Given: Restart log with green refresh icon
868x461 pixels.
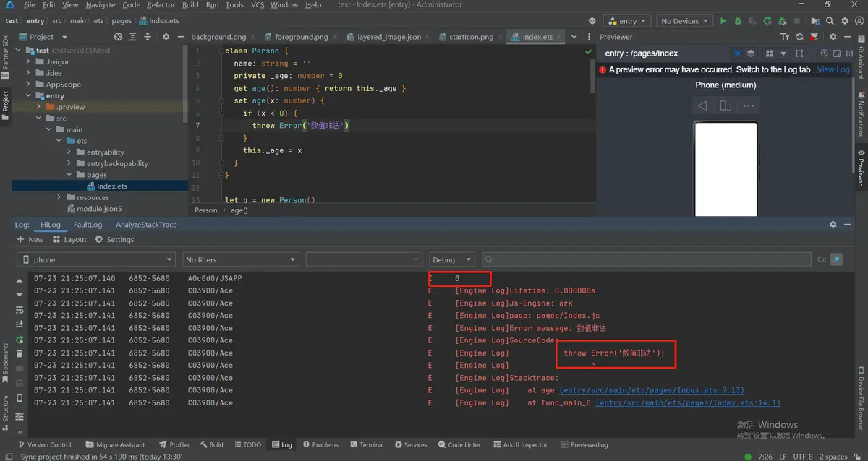Looking at the screenshot, I should [20, 340].
